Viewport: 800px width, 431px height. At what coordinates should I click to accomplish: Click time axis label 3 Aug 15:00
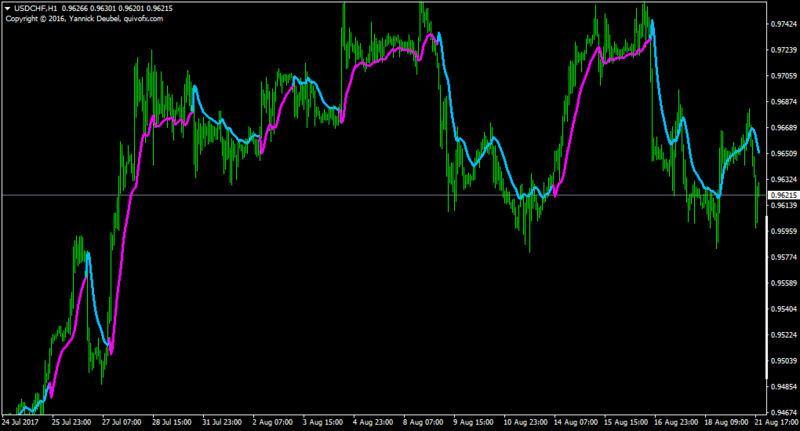323,422
